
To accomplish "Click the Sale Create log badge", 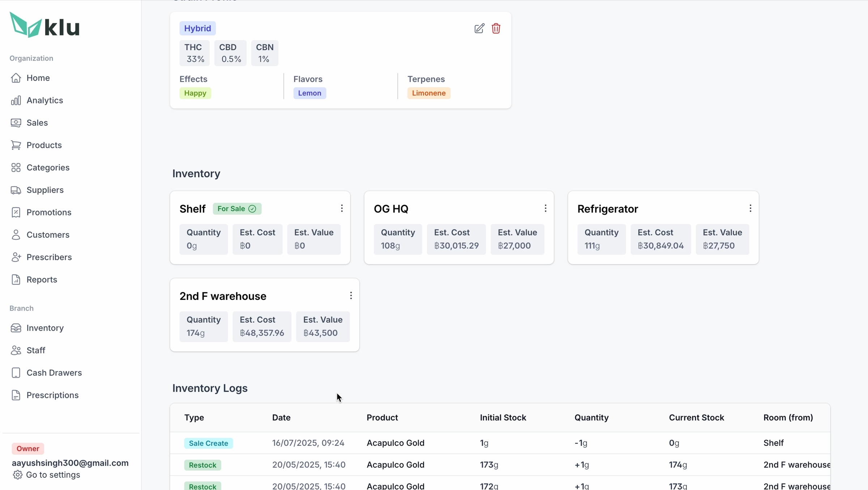I will click(208, 443).
